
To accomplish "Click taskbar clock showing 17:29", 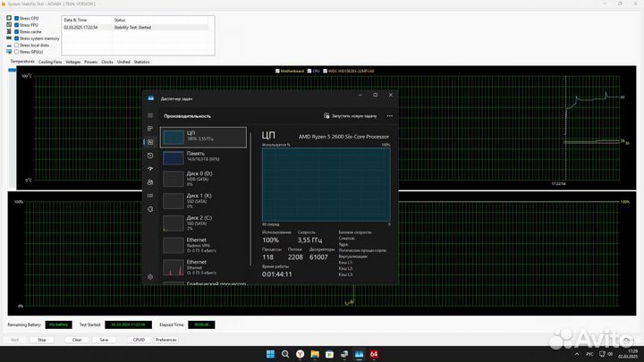I will [x=628, y=354].
